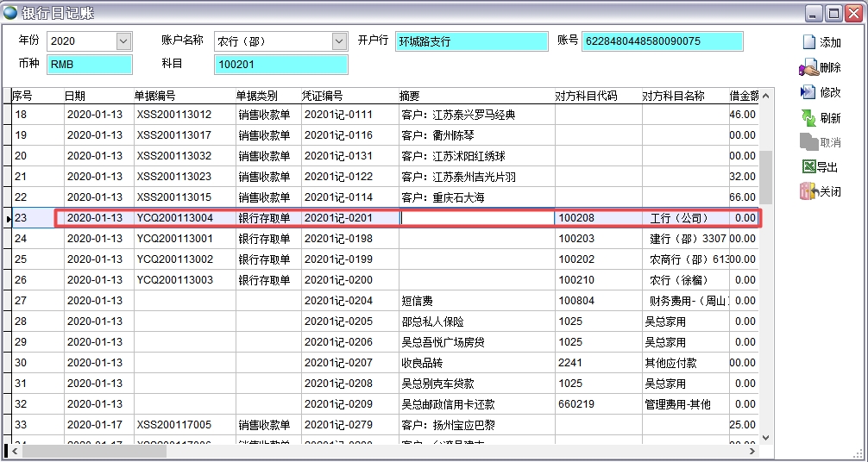Image resolution: width=868 pixels, height=462 pixels.
Task: Click the 币种 field showing RMB
Action: pos(89,65)
